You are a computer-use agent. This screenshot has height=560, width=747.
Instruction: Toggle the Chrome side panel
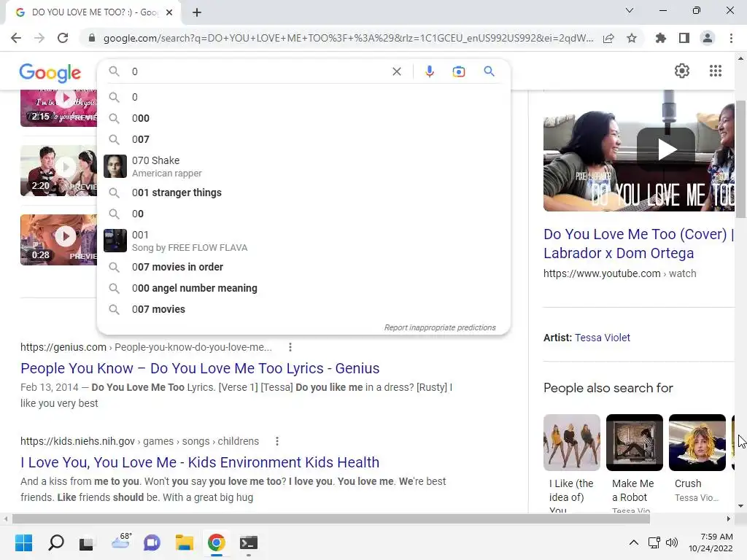coord(684,38)
